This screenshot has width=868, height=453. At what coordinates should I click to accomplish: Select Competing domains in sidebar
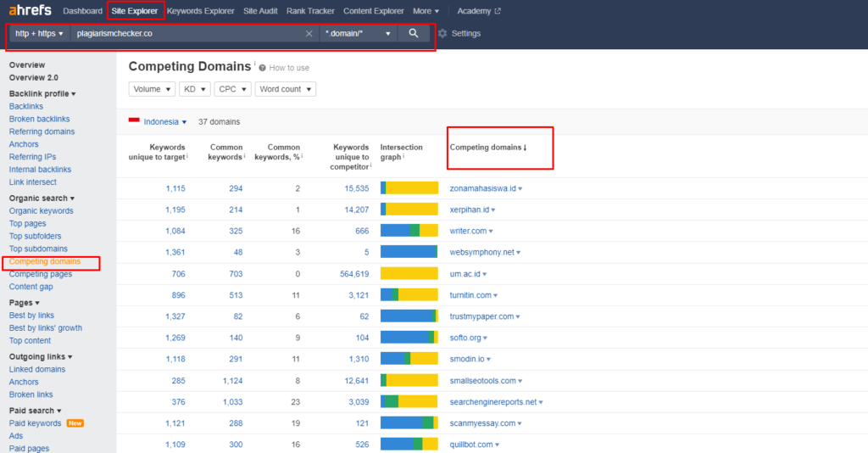click(45, 261)
